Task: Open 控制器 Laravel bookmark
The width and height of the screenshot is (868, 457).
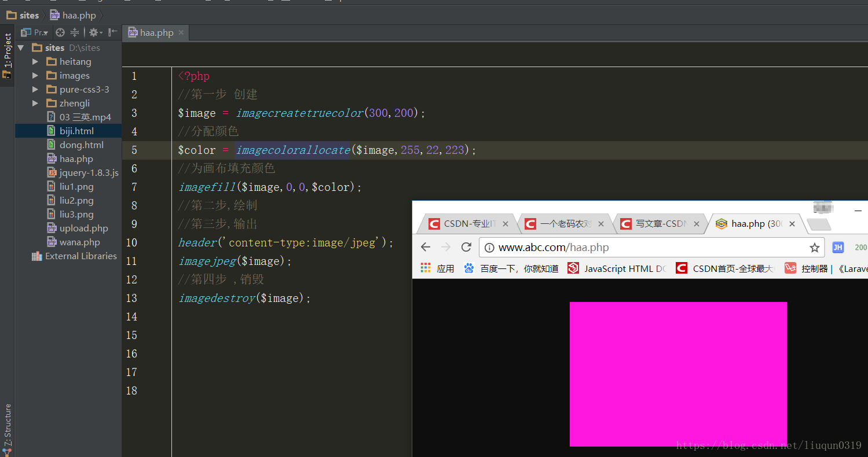Action: click(x=826, y=268)
